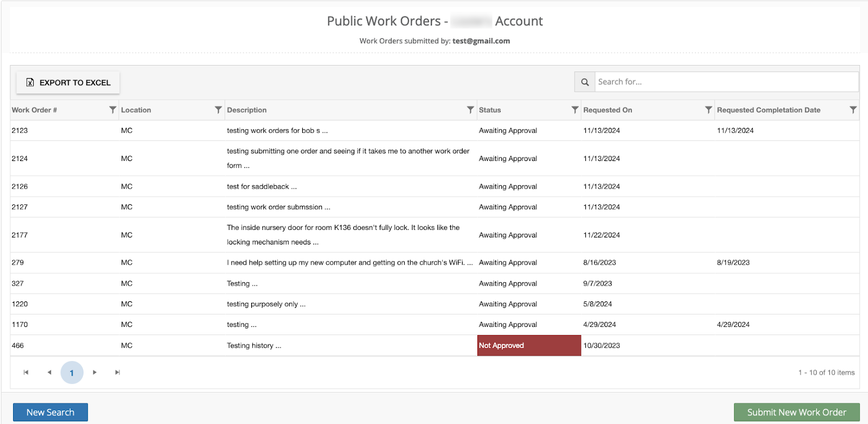Focus the 'Search for...' input field
Screen dimensions: 868x424
point(726,82)
